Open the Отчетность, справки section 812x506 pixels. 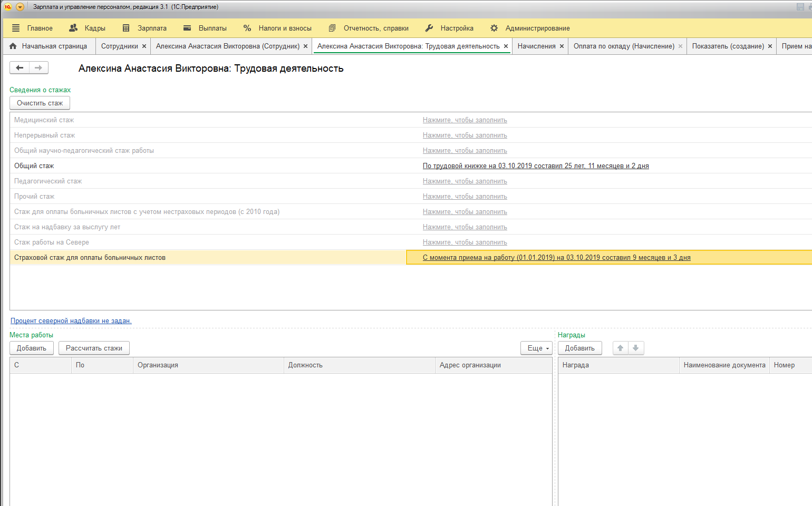(x=369, y=28)
